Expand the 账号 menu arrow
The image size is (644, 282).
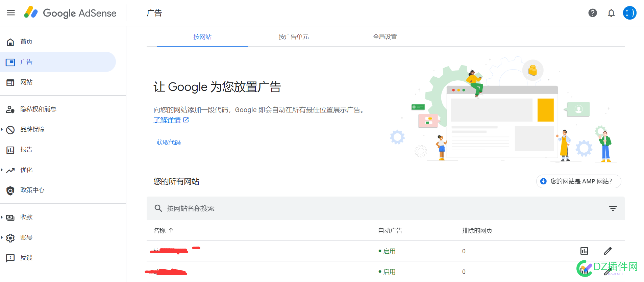click(2, 237)
